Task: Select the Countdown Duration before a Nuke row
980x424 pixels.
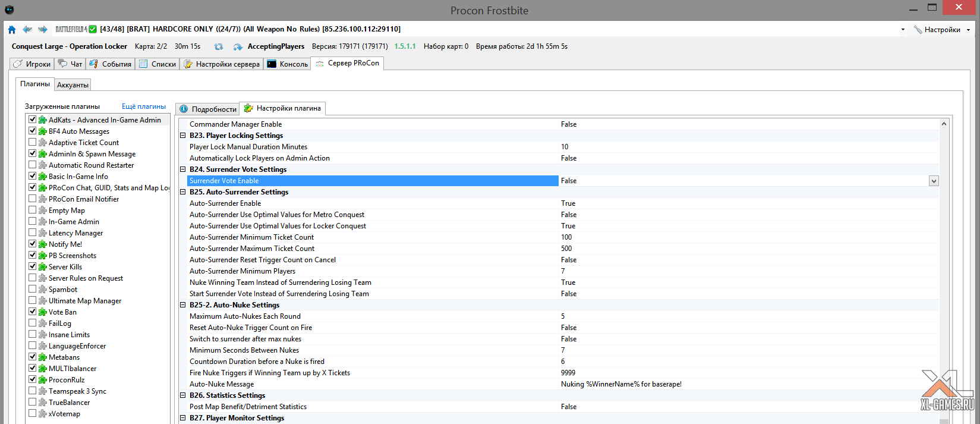Action: tap(563, 362)
